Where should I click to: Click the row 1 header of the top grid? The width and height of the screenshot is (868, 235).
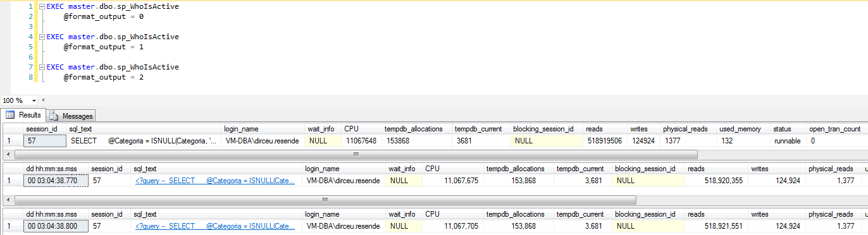(x=13, y=141)
